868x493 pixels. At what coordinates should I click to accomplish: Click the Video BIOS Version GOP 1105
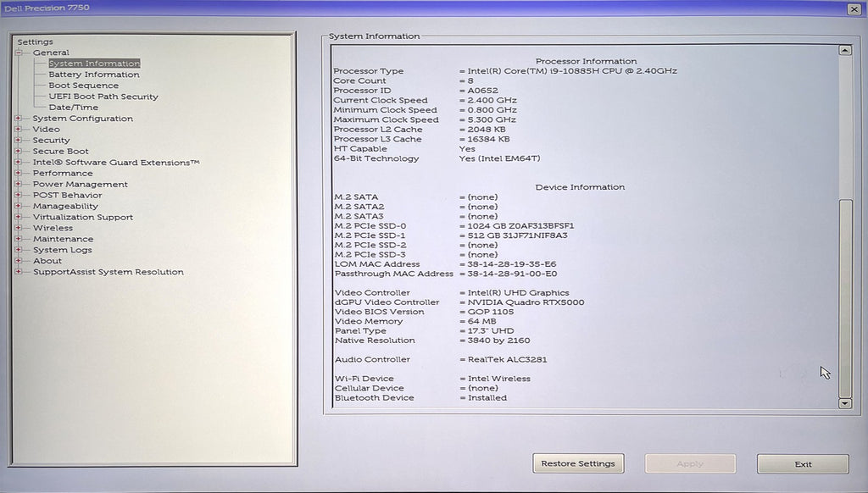coord(491,312)
